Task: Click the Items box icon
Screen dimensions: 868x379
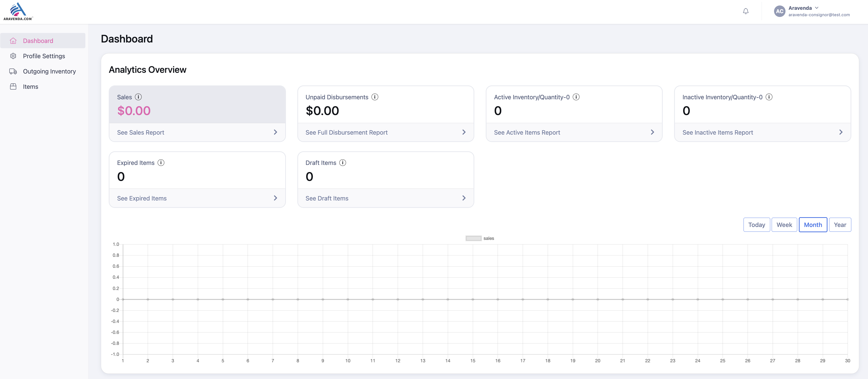Action: tap(13, 87)
